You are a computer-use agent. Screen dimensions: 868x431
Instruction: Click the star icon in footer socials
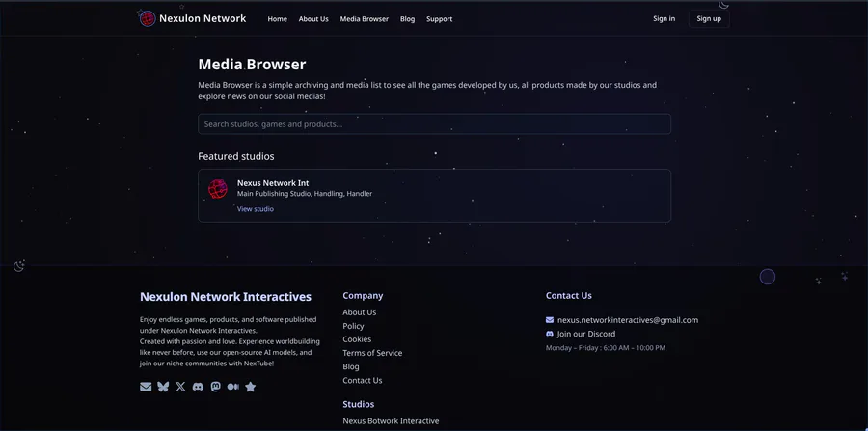[x=250, y=387]
